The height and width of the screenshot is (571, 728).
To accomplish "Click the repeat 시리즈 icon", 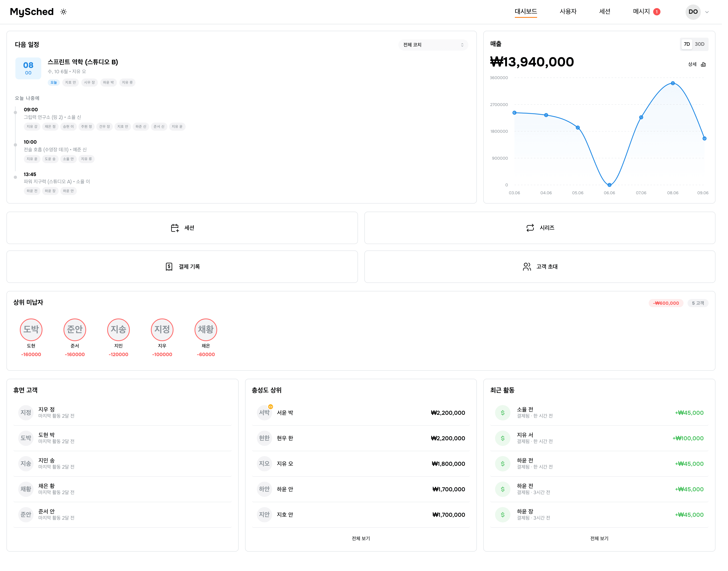I will tap(534, 230).
